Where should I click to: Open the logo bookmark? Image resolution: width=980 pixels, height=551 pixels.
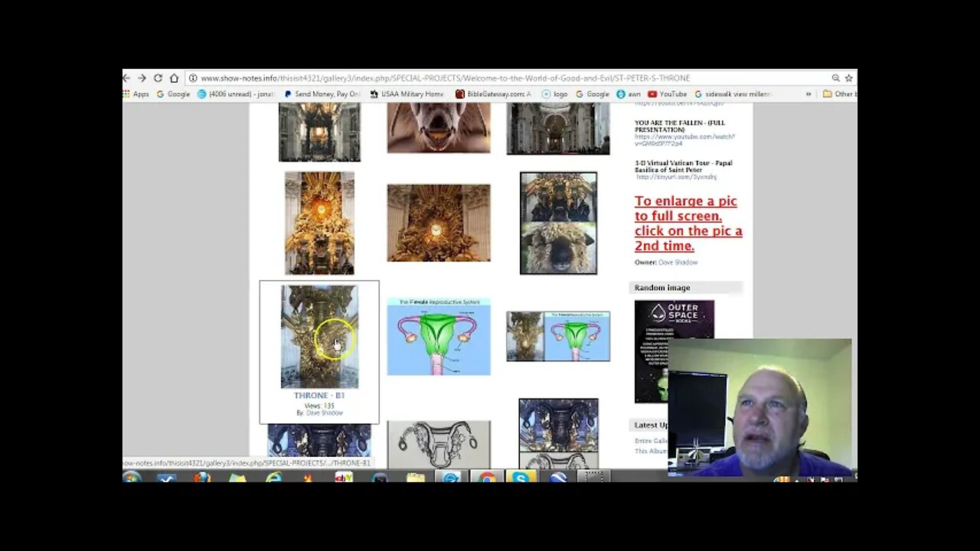tap(555, 94)
